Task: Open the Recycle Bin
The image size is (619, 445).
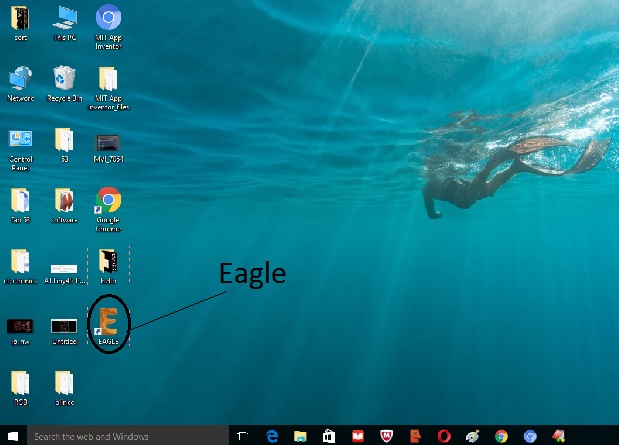Action: (64, 84)
